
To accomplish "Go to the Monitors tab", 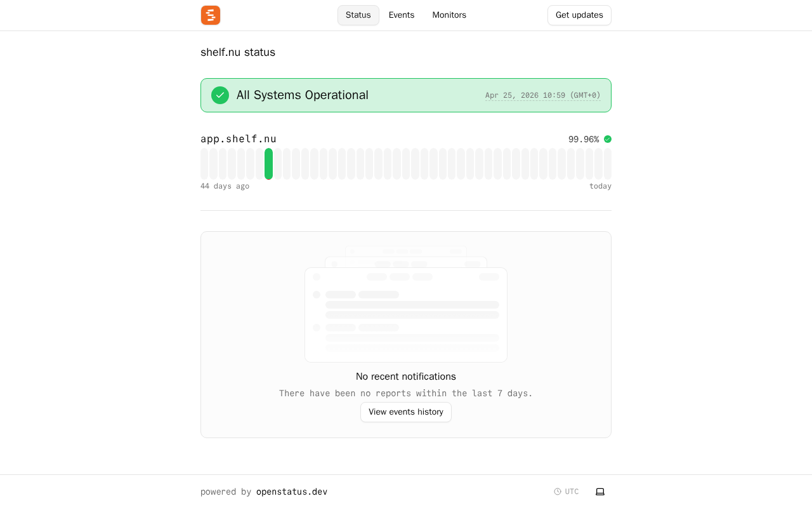I will click(x=449, y=15).
